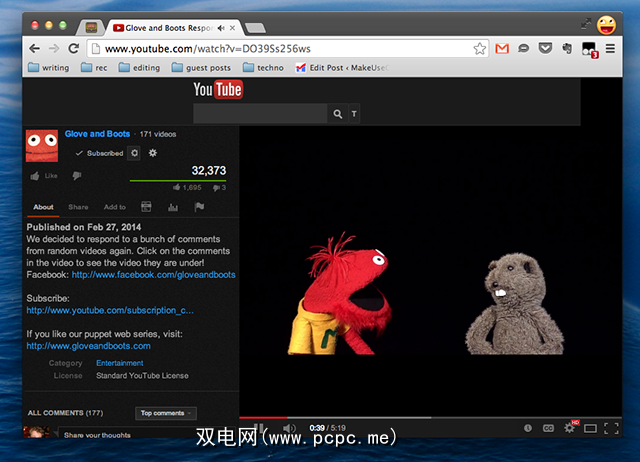Click the Watch Later clock icon

click(x=528, y=428)
